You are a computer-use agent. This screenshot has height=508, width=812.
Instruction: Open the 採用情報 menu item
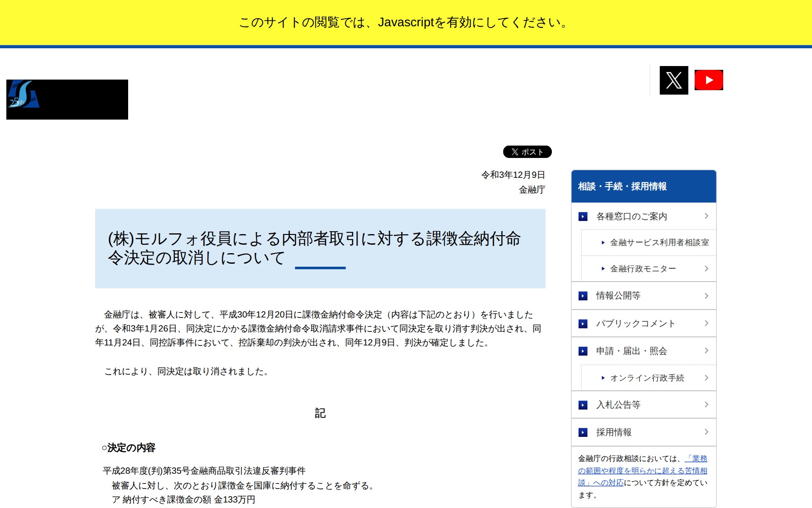[x=614, y=432]
